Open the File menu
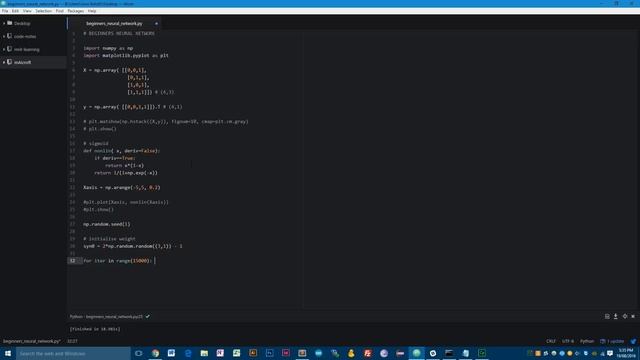Viewport: 640px width, 360px height. click(5, 11)
